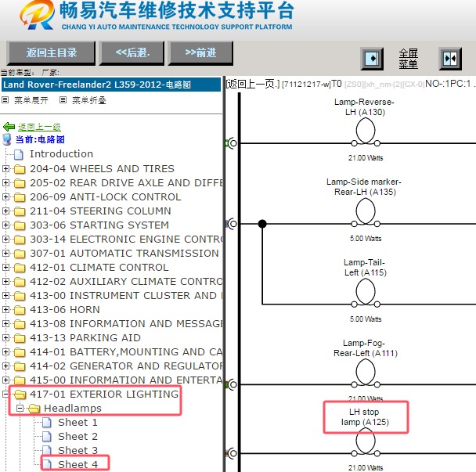Expand 412-01 CLIMATE CONTROL node
This screenshot has height=472, width=476.
5,267
